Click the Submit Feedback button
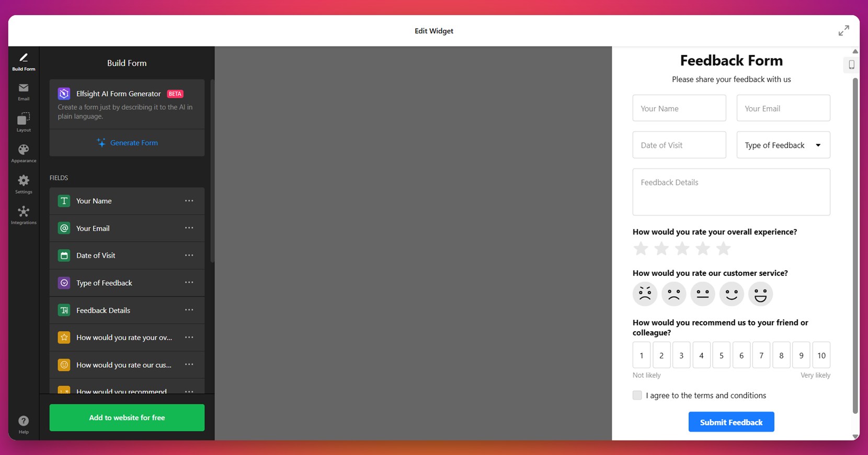868x455 pixels. pos(731,422)
